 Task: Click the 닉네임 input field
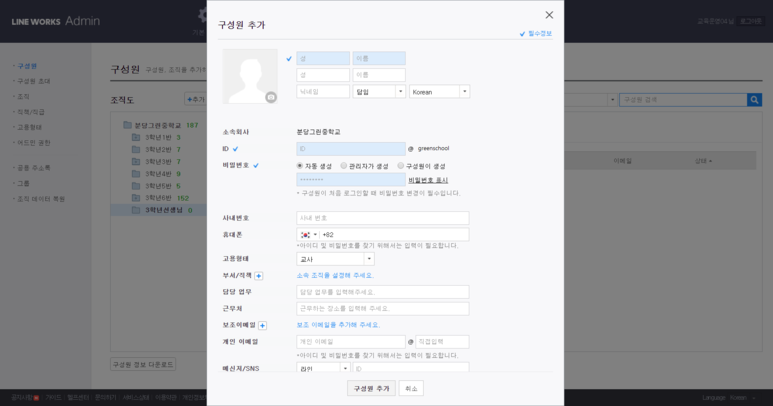pos(323,92)
